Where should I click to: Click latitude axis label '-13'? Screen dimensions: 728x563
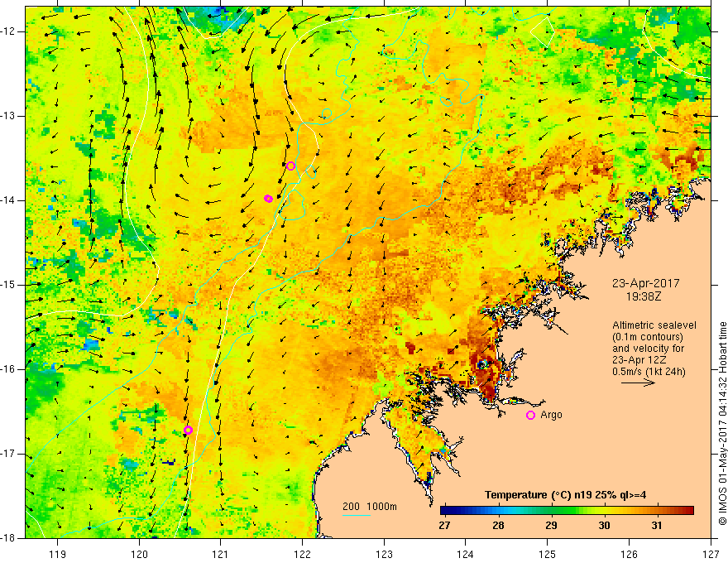point(8,116)
